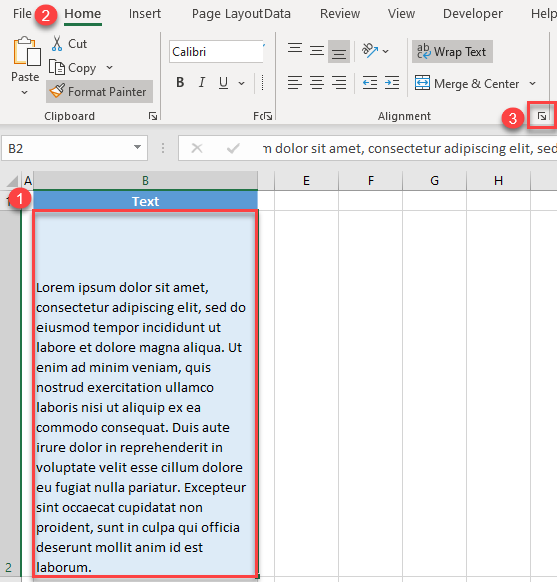Toggle Italic formatting
The image size is (557, 582).
[x=201, y=82]
